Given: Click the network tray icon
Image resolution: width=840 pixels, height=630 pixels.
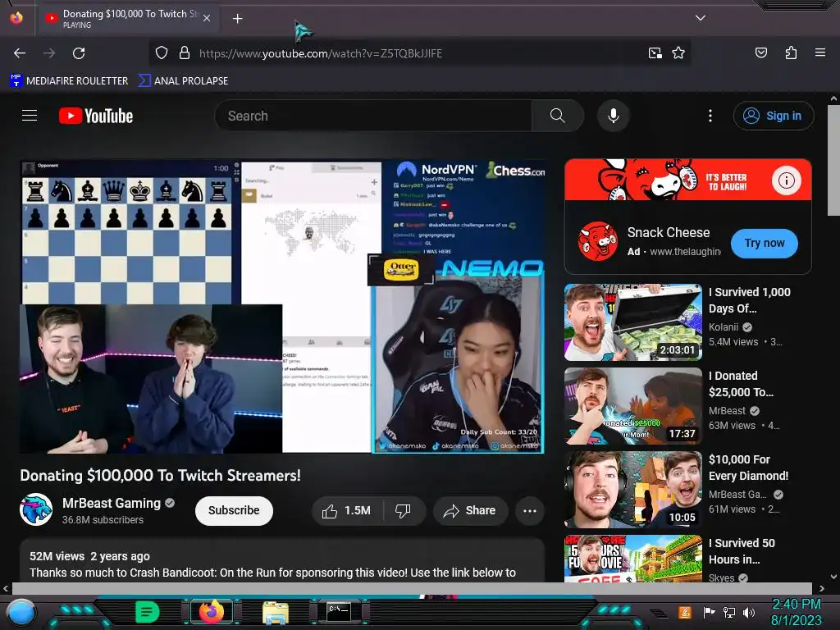Looking at the screenshot, I should tap(729, 612).
